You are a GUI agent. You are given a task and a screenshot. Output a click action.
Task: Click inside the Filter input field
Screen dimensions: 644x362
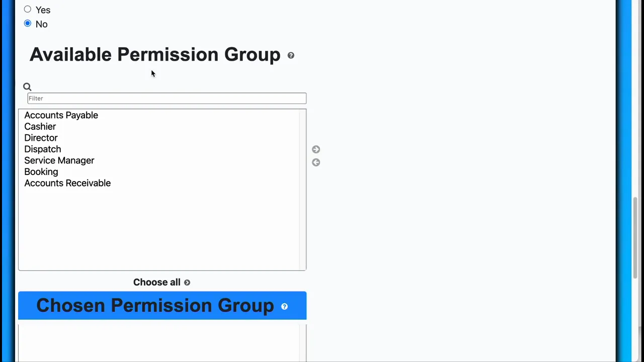point(167,98)
